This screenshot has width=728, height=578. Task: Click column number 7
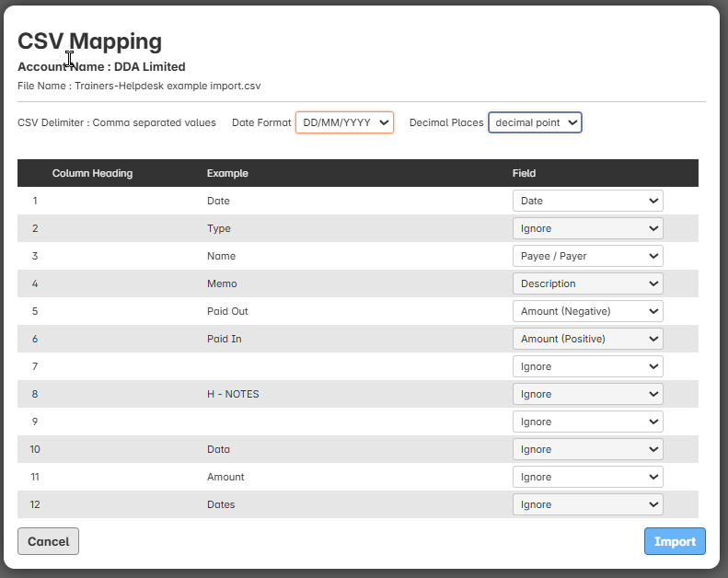[35, 366]
